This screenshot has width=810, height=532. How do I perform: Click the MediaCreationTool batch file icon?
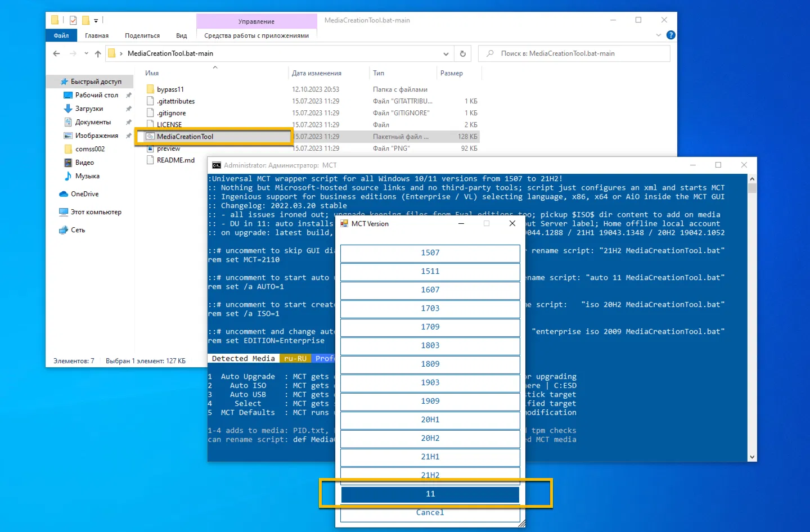pyautogui.click(x=150, y=136)
